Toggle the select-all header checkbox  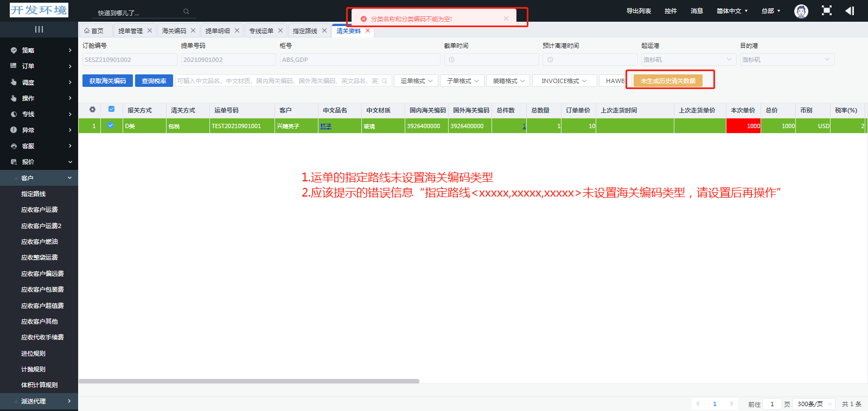(x=111, y=109)
